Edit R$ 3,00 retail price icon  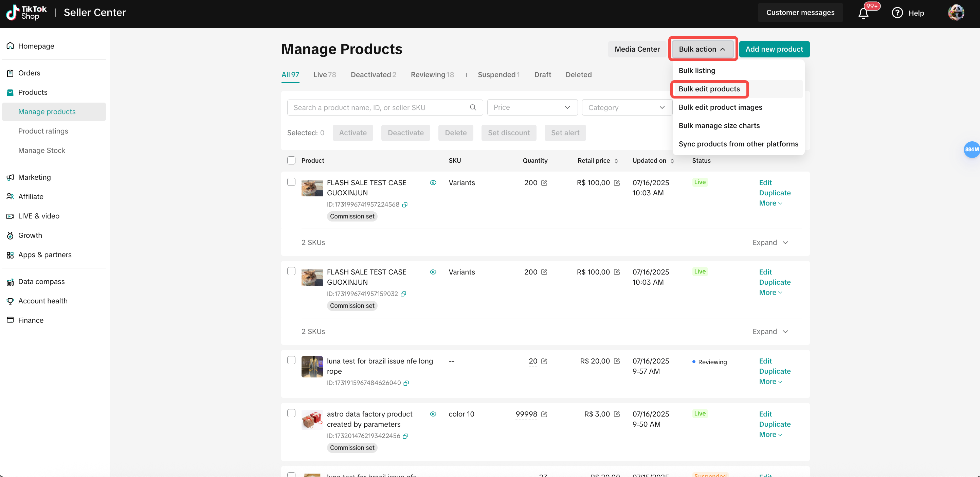coord(617,414)
